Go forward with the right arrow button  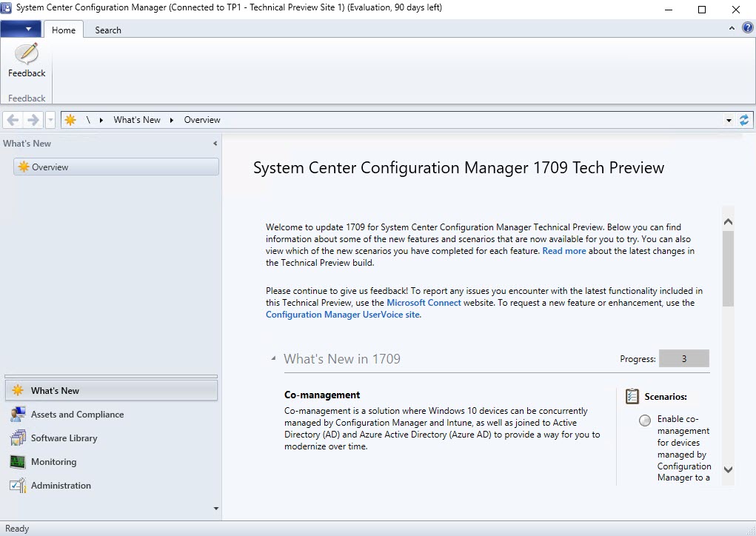click(x=33, y=119)
